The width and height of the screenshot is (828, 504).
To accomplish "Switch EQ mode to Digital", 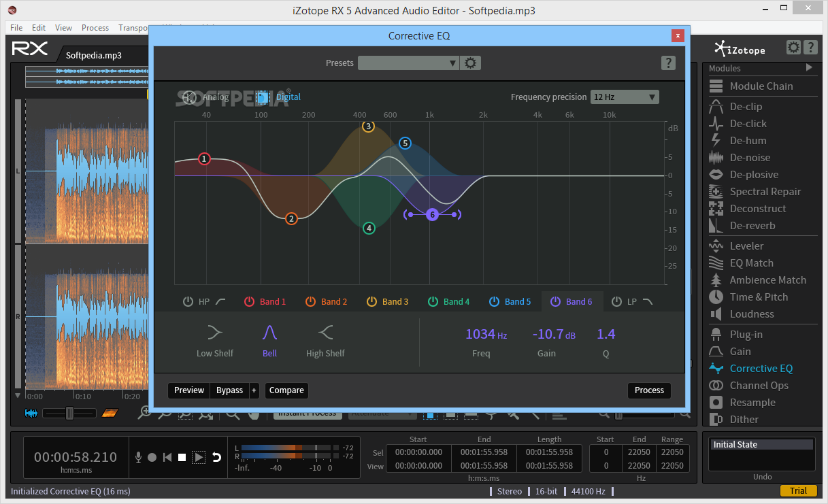I will (x=279, y=97).
